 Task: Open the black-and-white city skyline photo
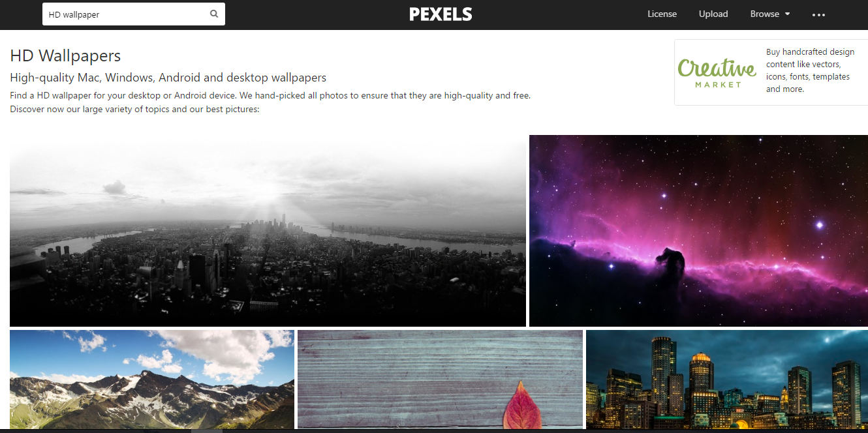pyautogui.click(x=268, y=230)
